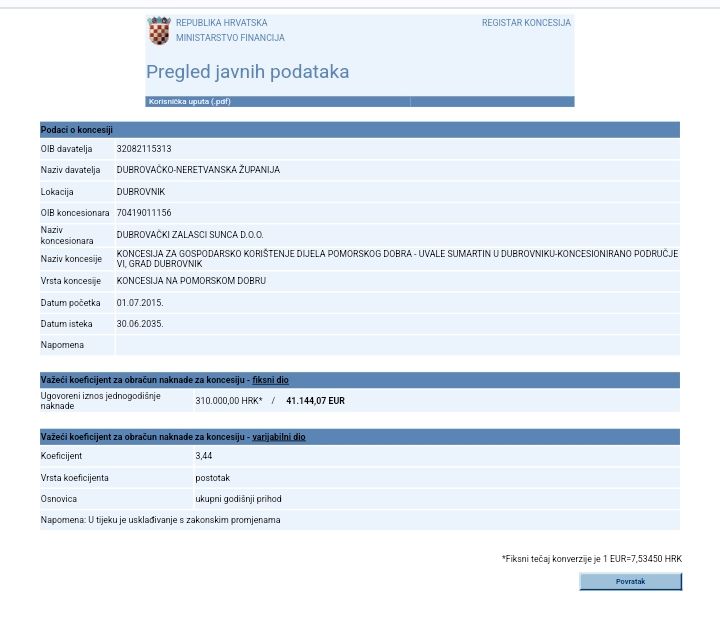
Task: Click the underlined 'fiksni dio' link
Action: pyautogui.click(x=271, y=380)
